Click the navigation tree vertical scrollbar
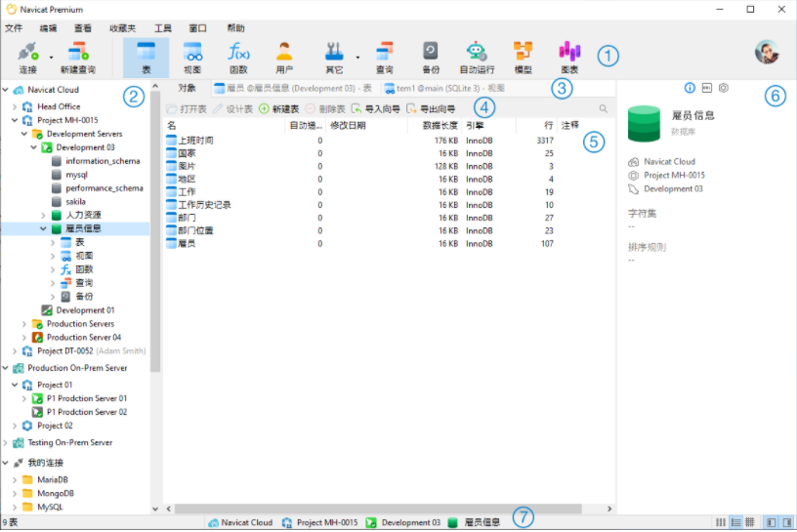 [x=155, y=231]
